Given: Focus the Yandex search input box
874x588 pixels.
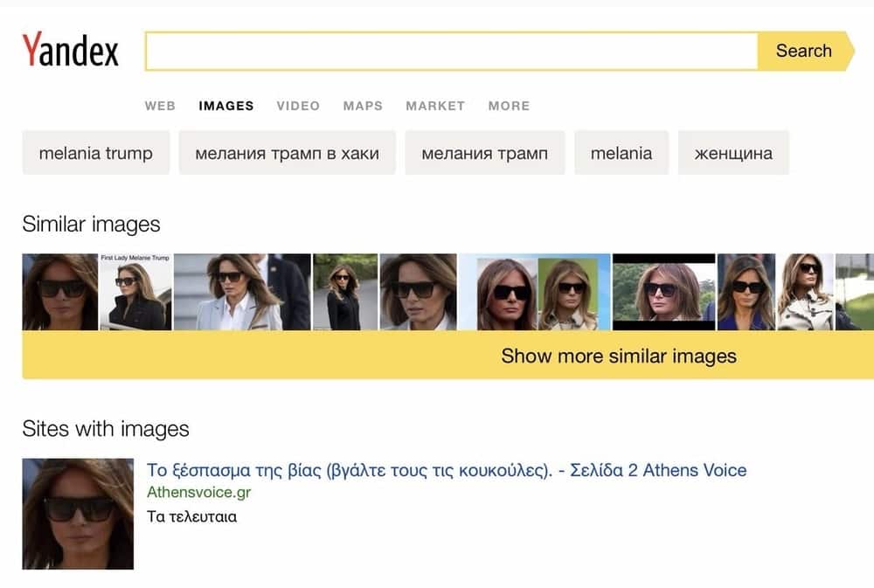Looking at the screenshot, I should click(x=452, y=52).
